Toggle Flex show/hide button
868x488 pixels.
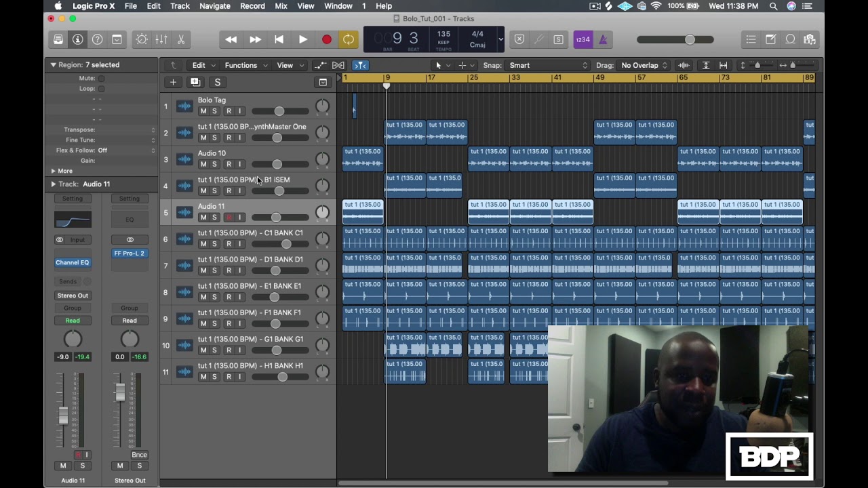(338, 65)
